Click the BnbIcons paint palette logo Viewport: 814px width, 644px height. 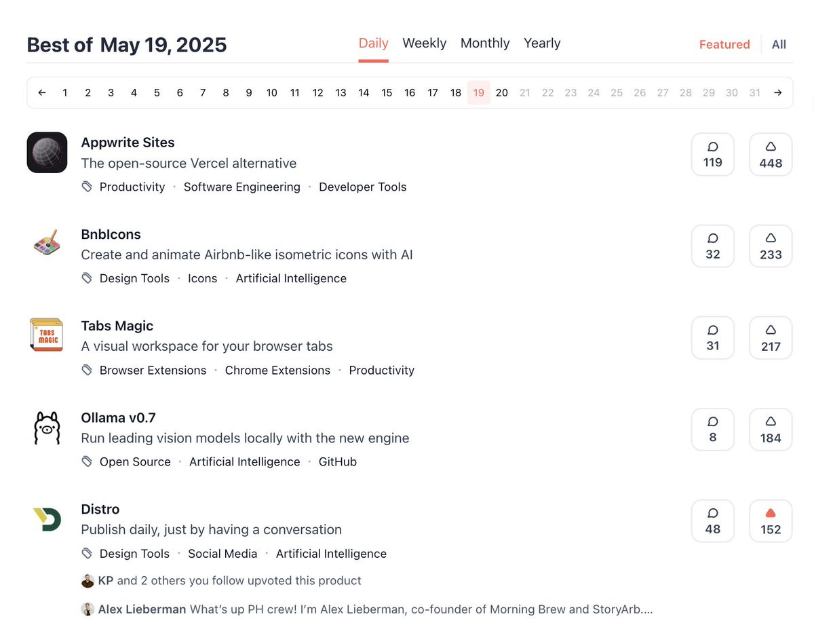pyautogui.click(x=47, y=244)
